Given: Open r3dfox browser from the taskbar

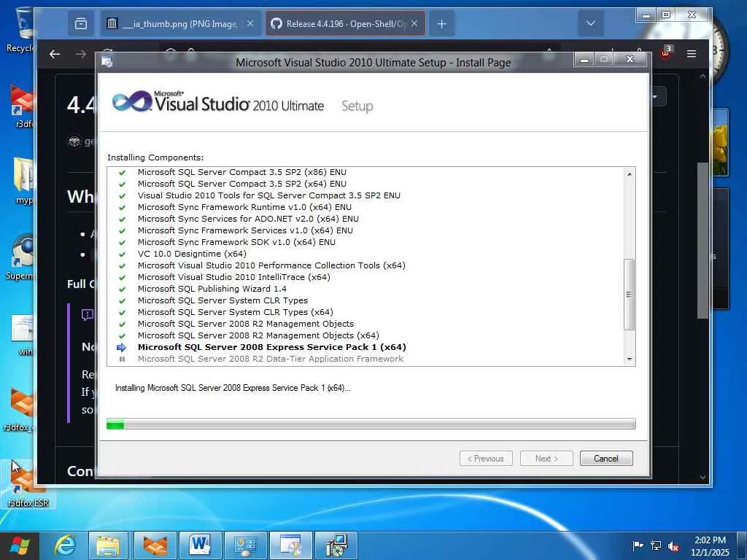Looking at the screenshot, I should (x=155, y=545).
